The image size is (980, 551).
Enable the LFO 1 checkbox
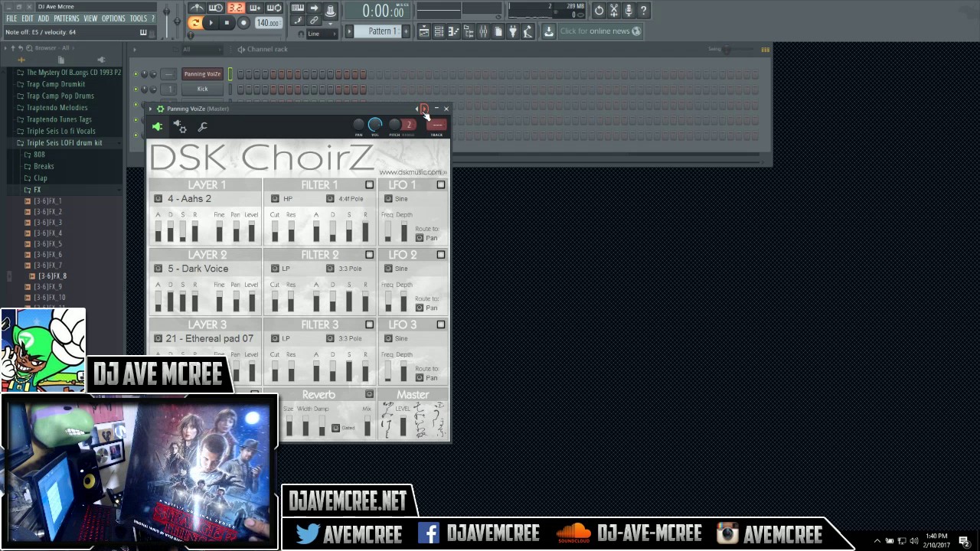pos(441,184)
